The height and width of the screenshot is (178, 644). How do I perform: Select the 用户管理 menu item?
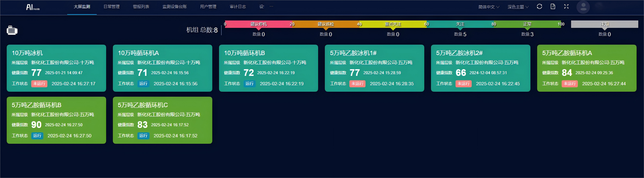coord(208,7)
